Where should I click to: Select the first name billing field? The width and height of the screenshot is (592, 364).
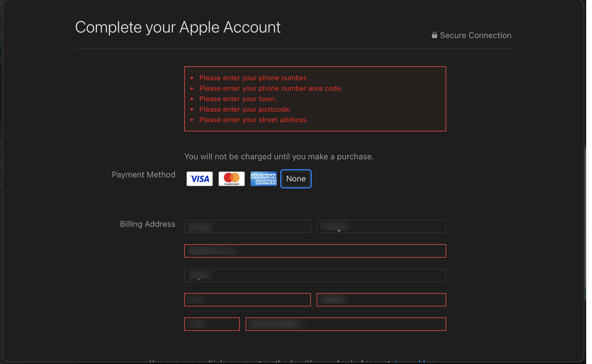[247, 226]
